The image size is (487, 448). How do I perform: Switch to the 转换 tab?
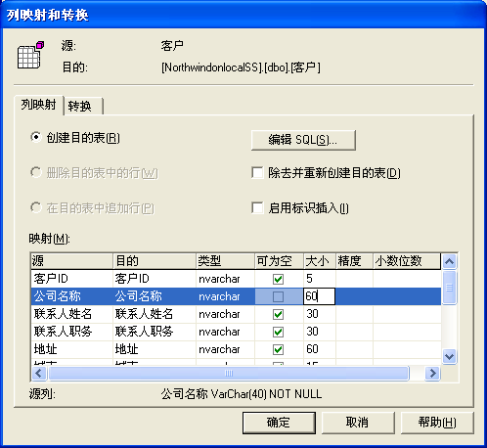(83, 107)
